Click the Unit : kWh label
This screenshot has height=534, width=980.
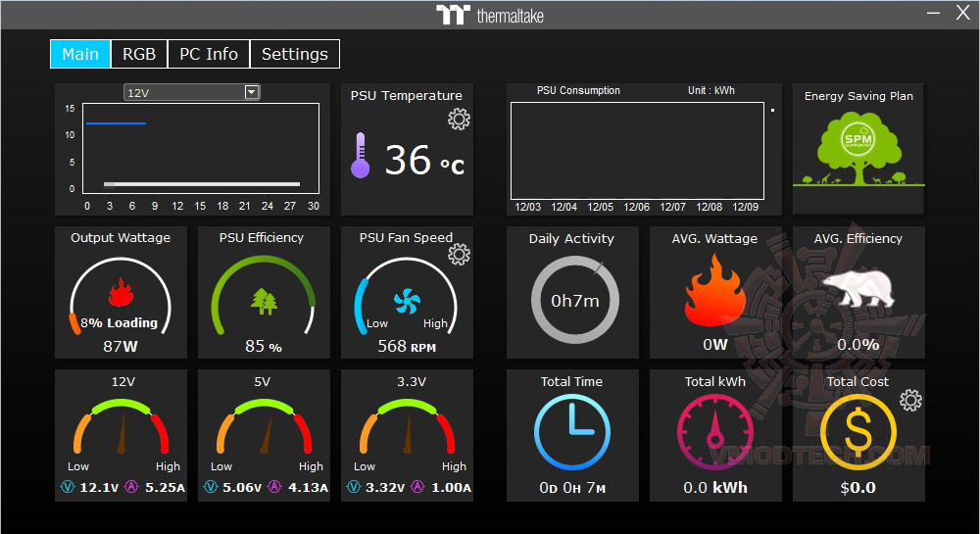(x=711, y=90)
